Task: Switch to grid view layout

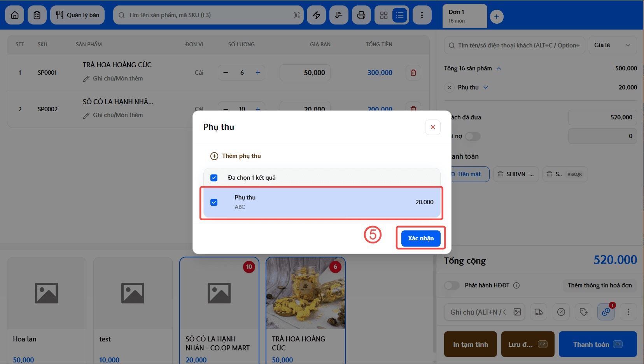Action: [x=384, y=15]
